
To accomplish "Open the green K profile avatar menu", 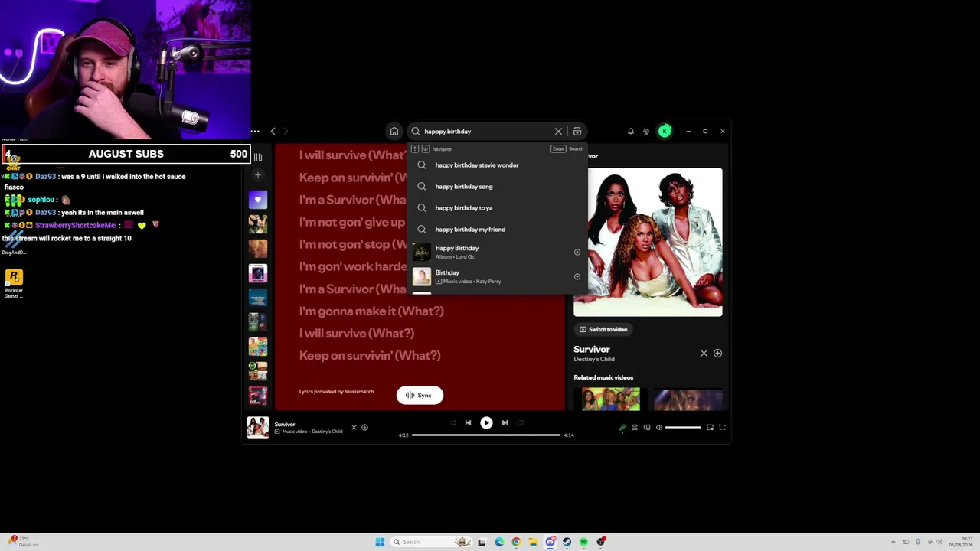I will click(665, 132).
